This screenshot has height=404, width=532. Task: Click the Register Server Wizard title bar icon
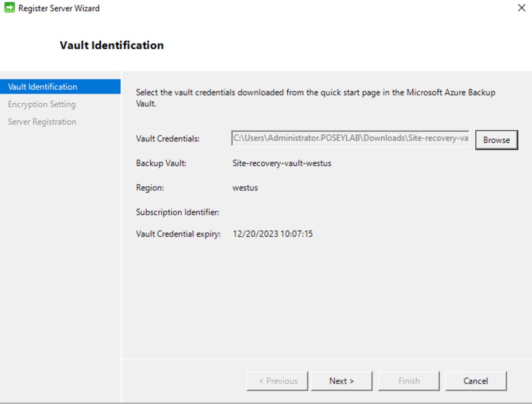click(x=9, y=8)
